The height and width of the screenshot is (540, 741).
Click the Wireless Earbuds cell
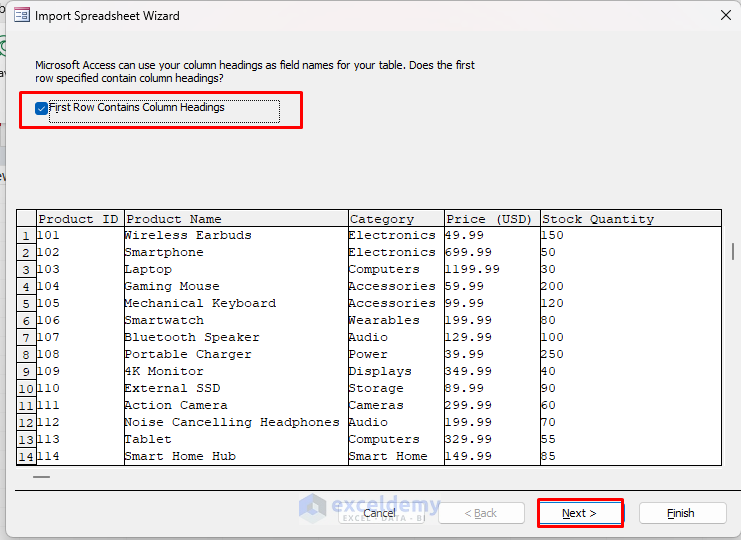(236, 235)
